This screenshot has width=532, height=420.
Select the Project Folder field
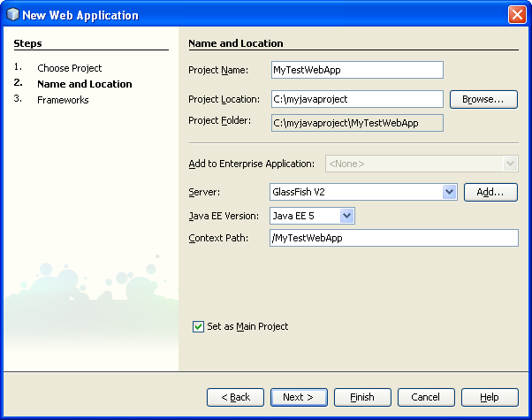(357, 123)
